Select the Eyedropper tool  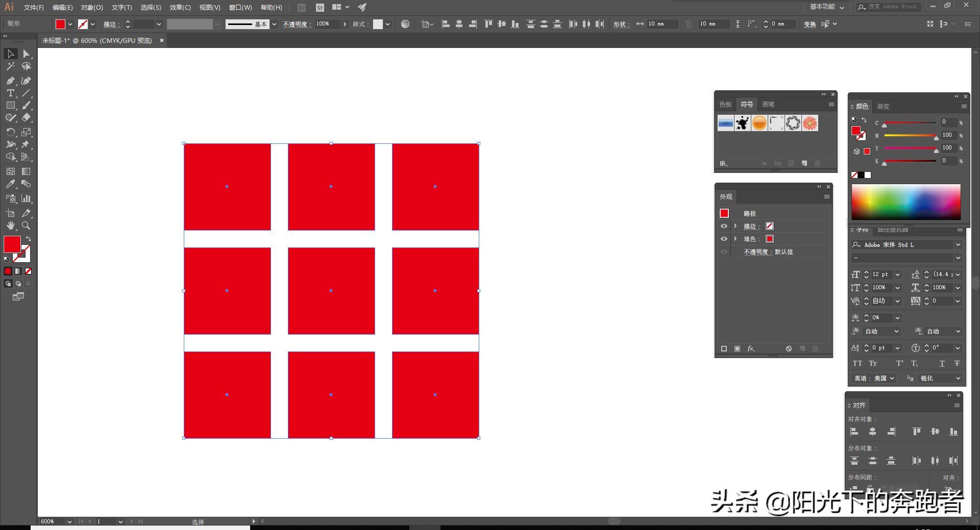[x=10, y=184]
